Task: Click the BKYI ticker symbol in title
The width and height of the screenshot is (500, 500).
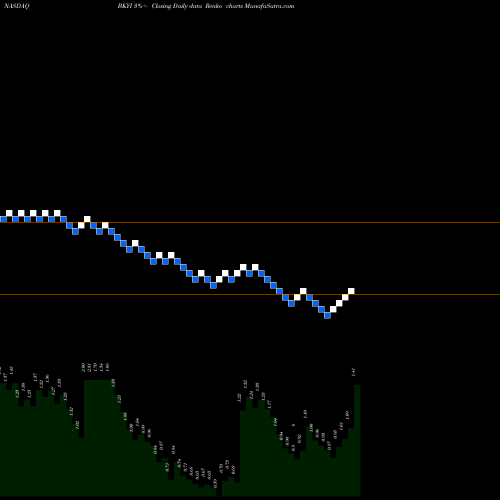Action: tap(124, 6)
